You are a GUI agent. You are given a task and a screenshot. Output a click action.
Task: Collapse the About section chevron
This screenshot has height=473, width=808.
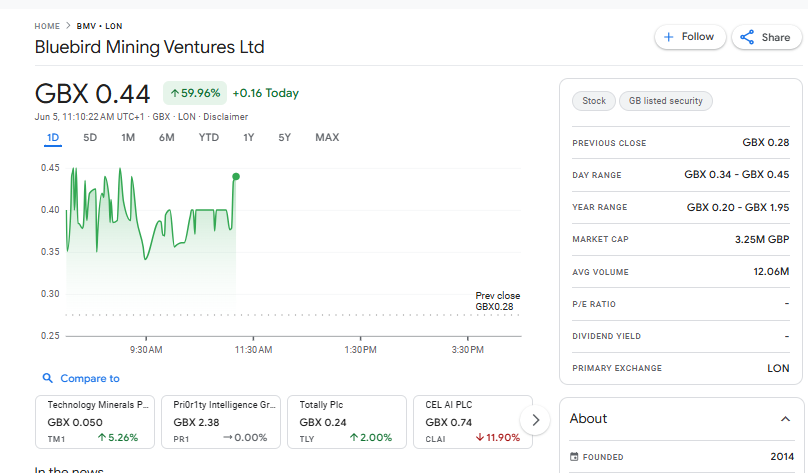(x=785, y=419)
